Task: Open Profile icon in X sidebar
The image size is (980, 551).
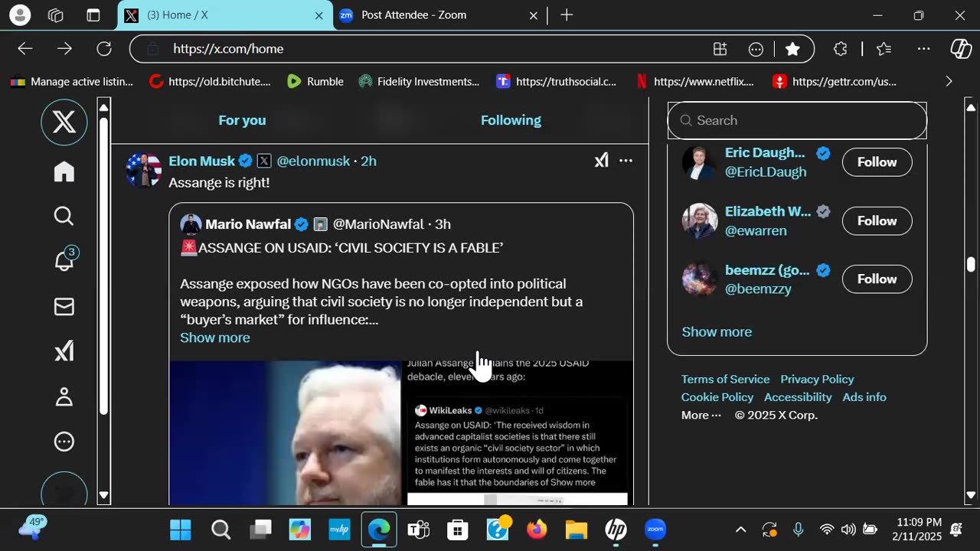Action: (64, 396)
